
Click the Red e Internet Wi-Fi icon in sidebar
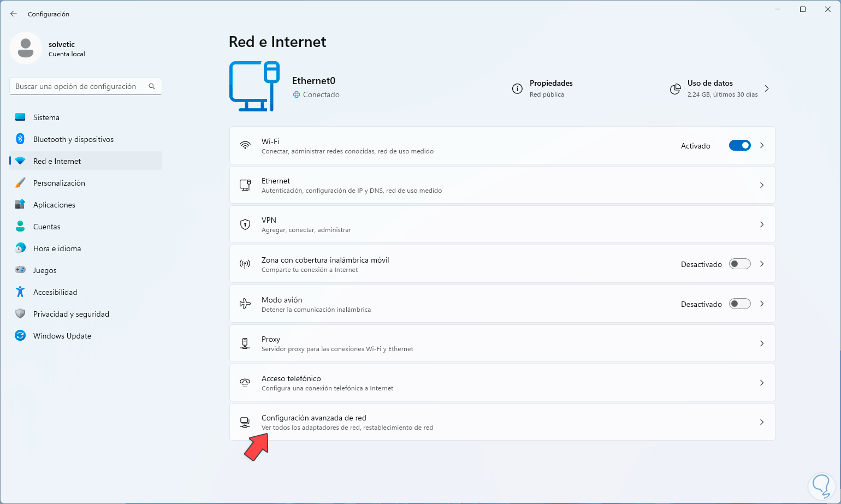point(20,161)
